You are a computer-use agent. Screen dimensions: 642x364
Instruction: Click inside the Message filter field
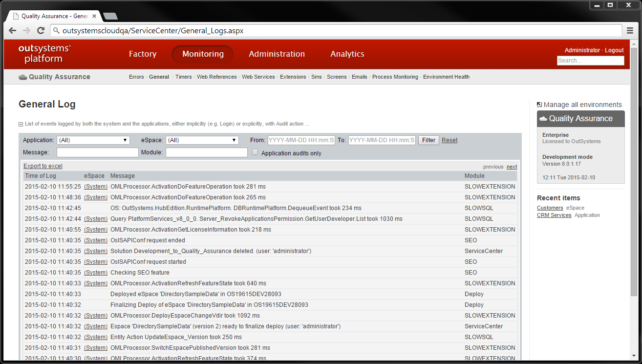tap(97, 152)
